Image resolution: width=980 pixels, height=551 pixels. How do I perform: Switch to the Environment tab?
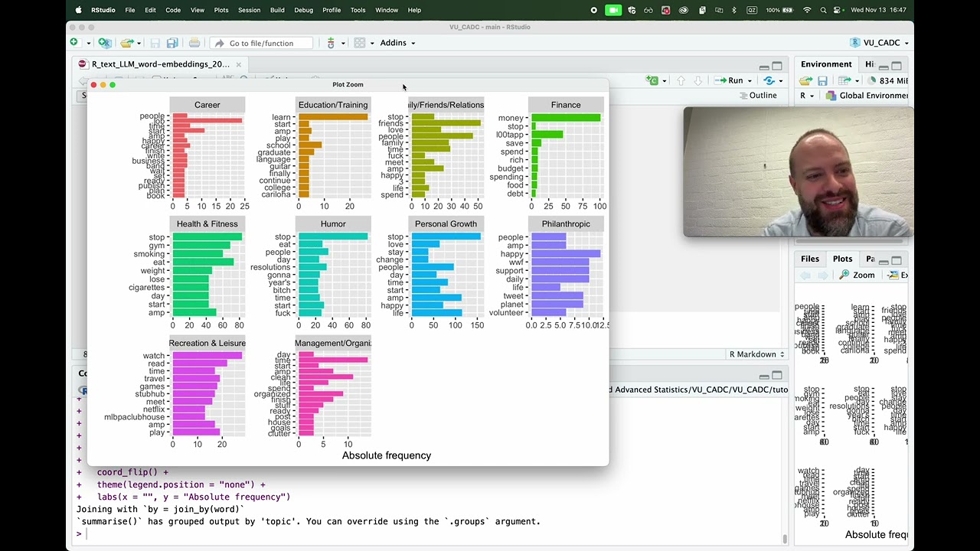(826, 64)
